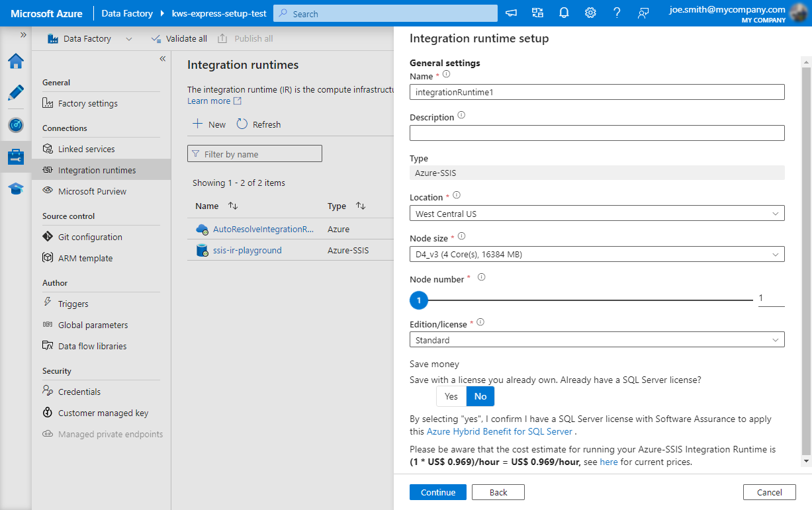Click the Filter by name field

pyautogui.click(x=255, y=153)
